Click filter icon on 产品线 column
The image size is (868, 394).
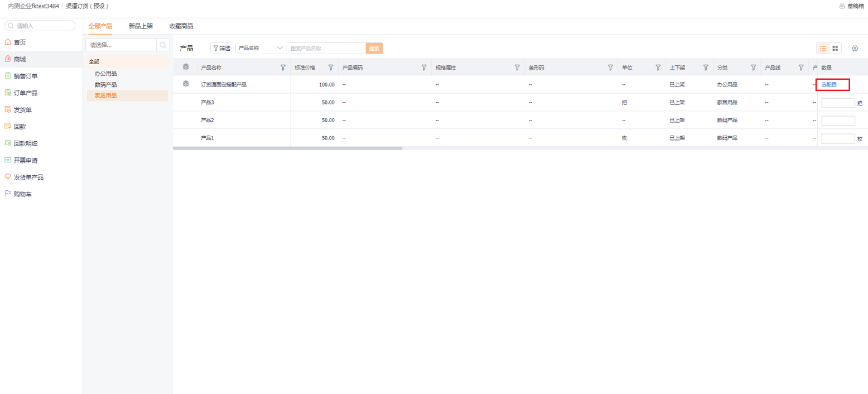801,68
